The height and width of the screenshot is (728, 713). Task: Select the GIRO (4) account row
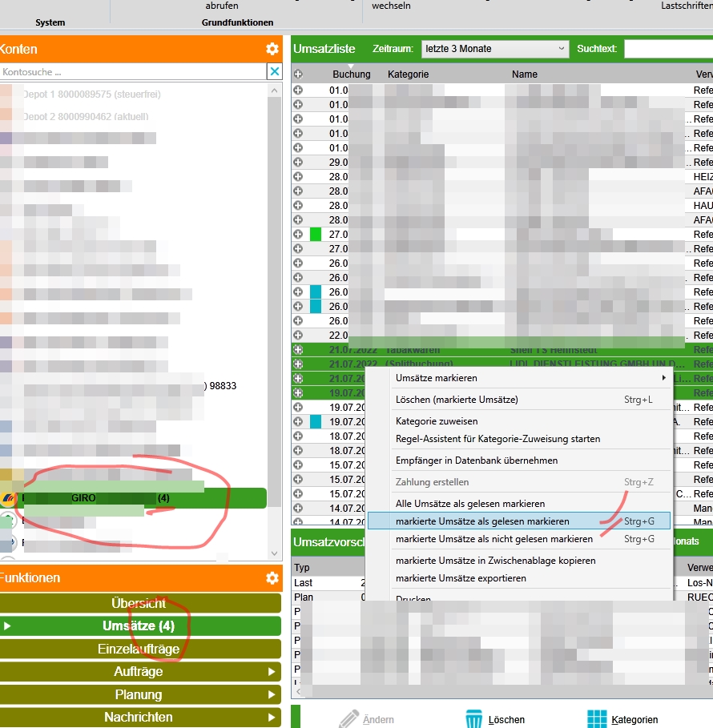coord(133,498)
